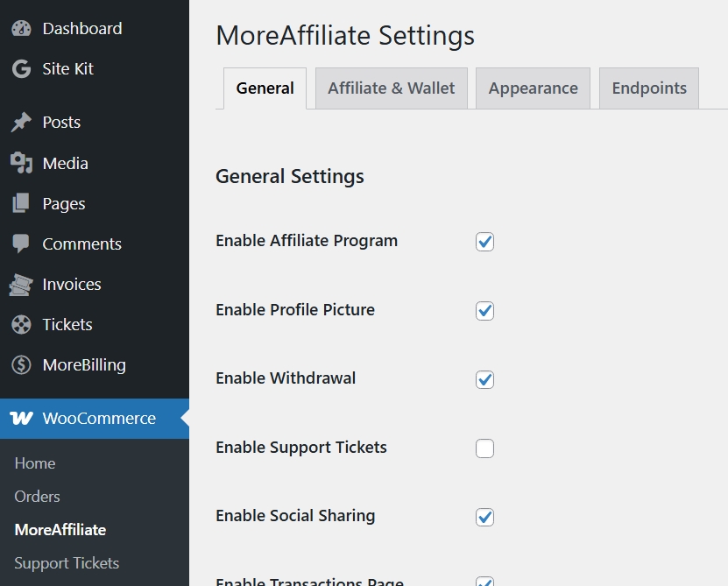Open the Orders submenu link
Screen dimensions: 728x586
[37, 497]
